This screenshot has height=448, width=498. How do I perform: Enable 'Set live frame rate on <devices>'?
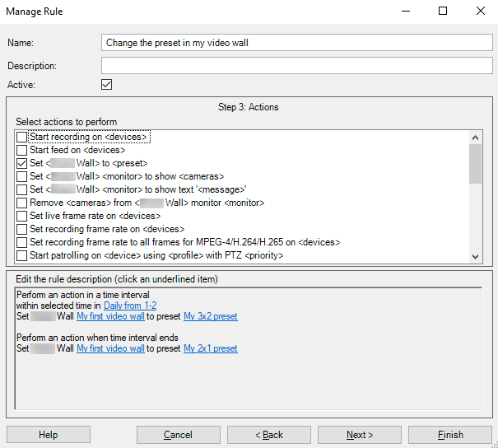[22, 216]
